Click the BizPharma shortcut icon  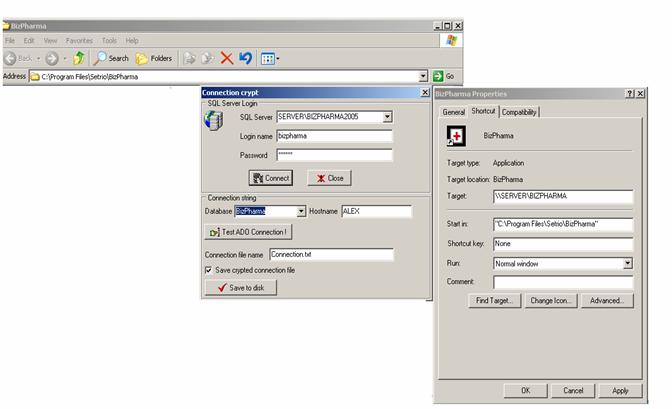click(456, 136)
